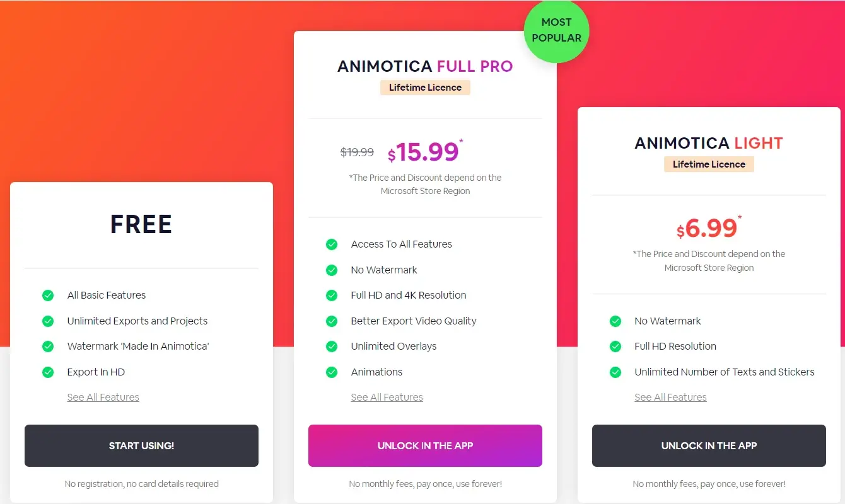
Task: Click the Start Using! button
Action: (x=141, y=446)
